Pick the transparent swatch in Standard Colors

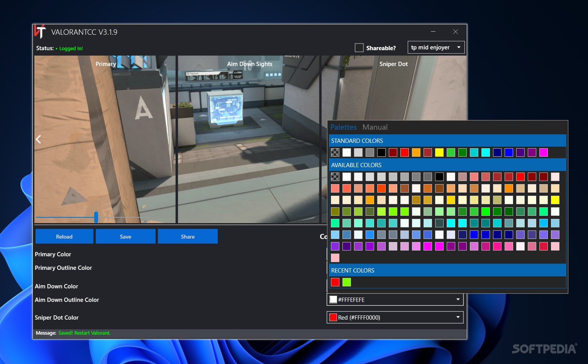(335, 152)
